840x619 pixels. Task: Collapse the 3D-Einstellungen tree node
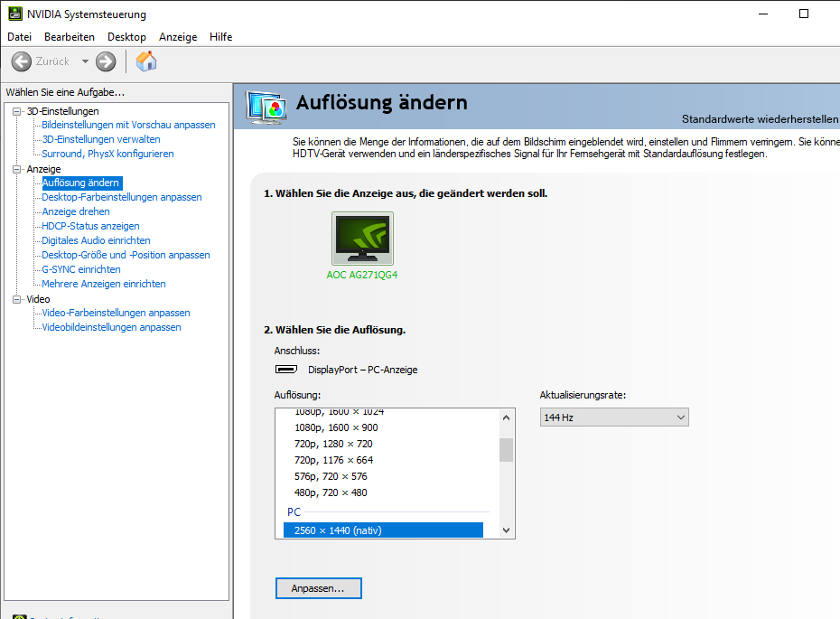coord(17,111)
